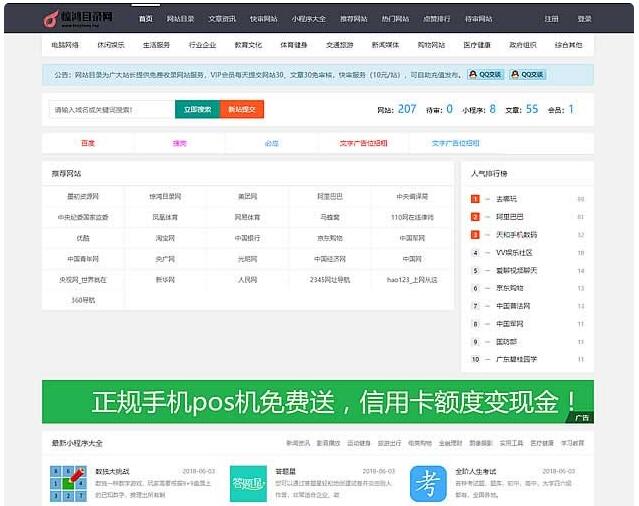Viewport: 639px width, 506px height.
Task: Select the 首页 navigation tab
Action: [146, 19]
